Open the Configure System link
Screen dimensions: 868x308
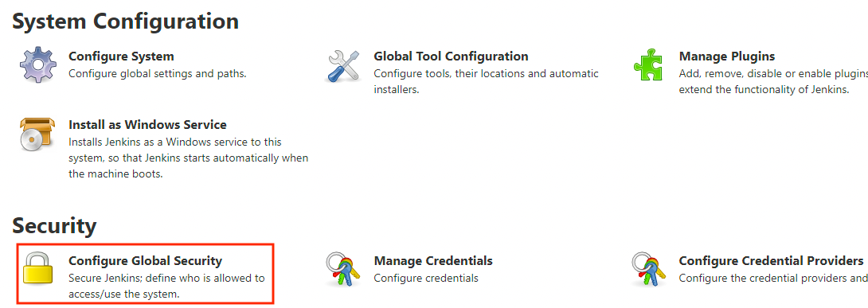coord(121,57)
